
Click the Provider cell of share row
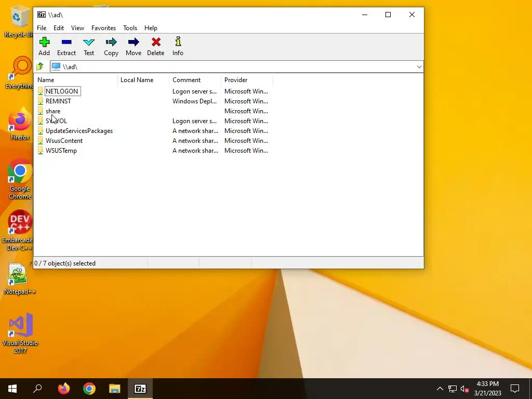[246, 111]
